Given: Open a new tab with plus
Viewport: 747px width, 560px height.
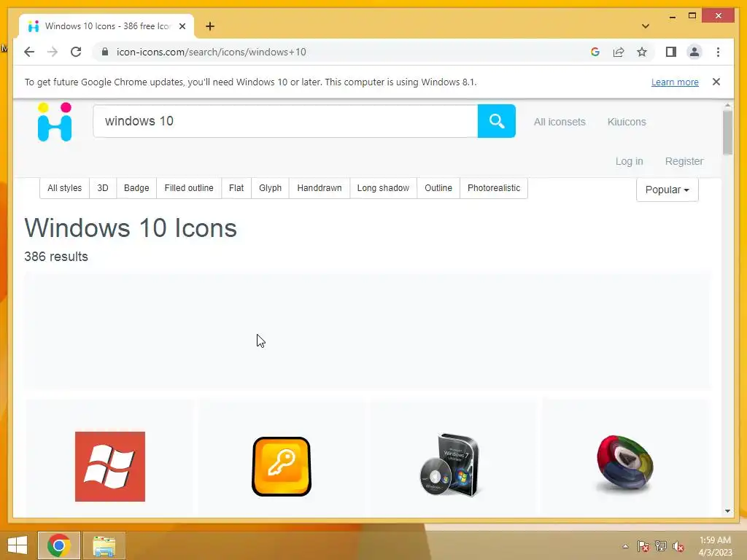Looking at the screenshot, I should pos(210,26).
